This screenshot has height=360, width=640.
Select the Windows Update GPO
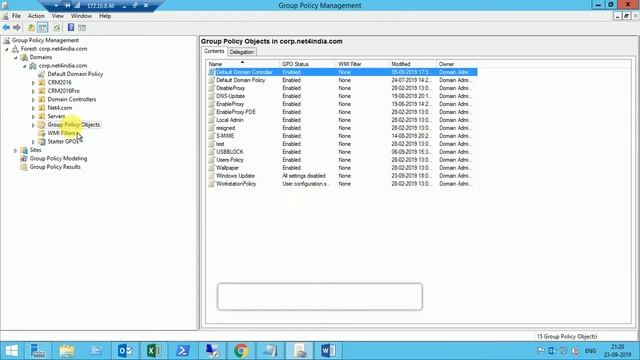236,176
